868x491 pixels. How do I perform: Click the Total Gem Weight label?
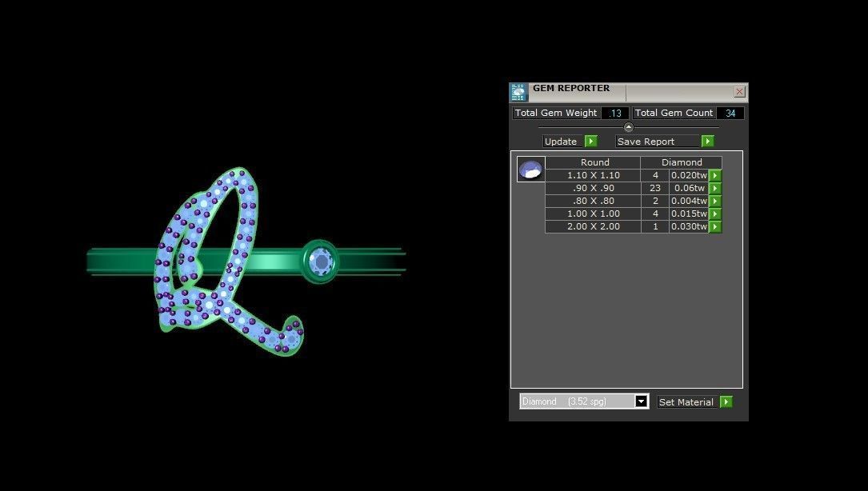click(x=556, y=113)
